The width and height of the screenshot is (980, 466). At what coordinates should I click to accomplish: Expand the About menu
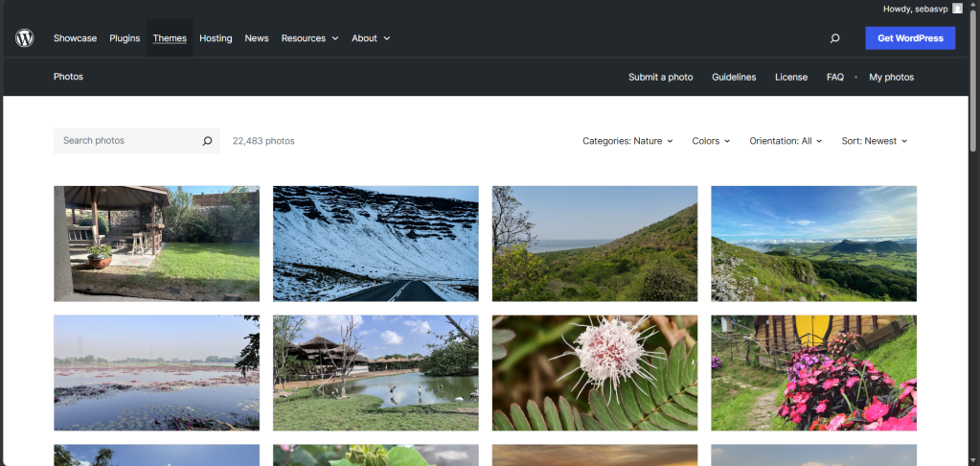(x=371, y=38)
